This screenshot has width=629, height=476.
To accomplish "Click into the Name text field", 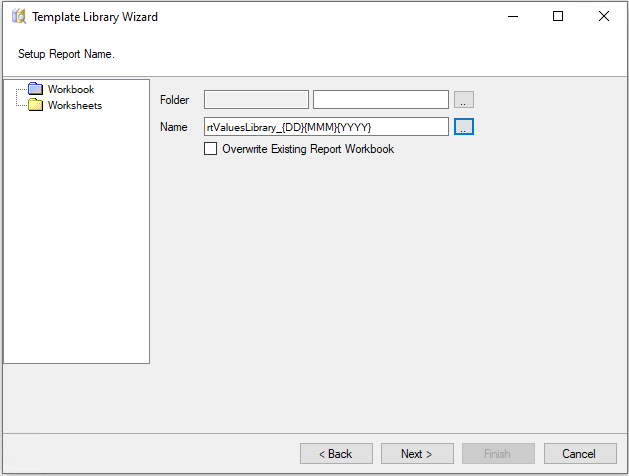I will coord(326,127).
